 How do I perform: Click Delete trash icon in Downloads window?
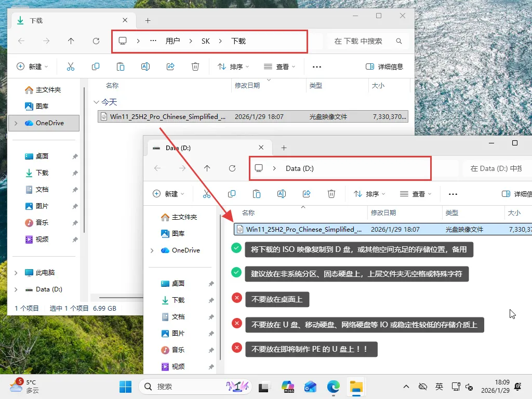[x=195, y=66]
